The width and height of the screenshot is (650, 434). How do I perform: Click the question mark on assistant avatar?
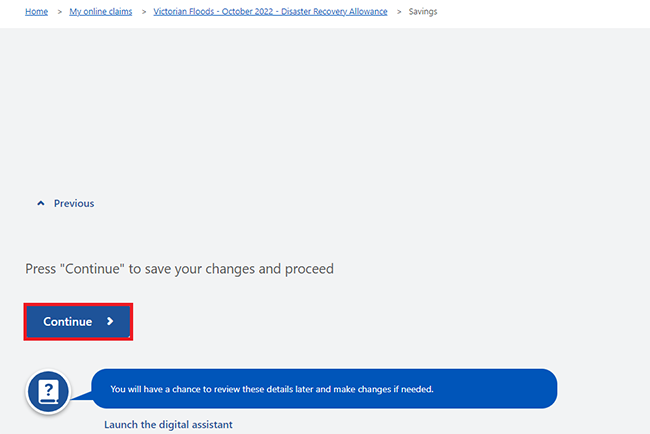[x=49, y=389]
